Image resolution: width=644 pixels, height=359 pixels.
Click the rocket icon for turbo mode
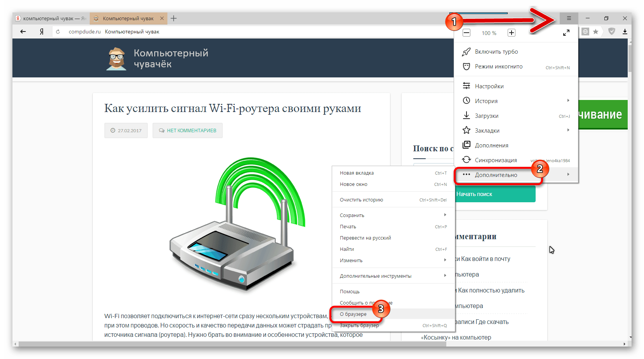coord(466,52)
